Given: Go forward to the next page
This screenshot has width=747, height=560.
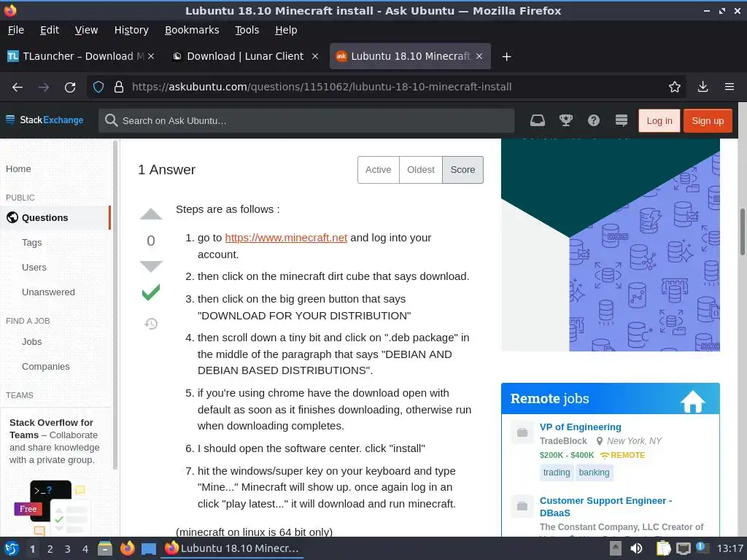Looking at the screenshot, I should click(x=44, y=87).
